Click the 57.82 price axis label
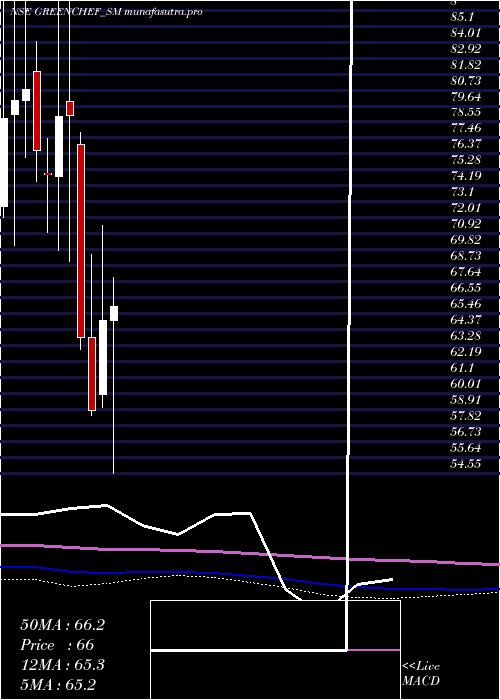Image resolution: width=500 pixels, height=700 pixels. (466, 416)
